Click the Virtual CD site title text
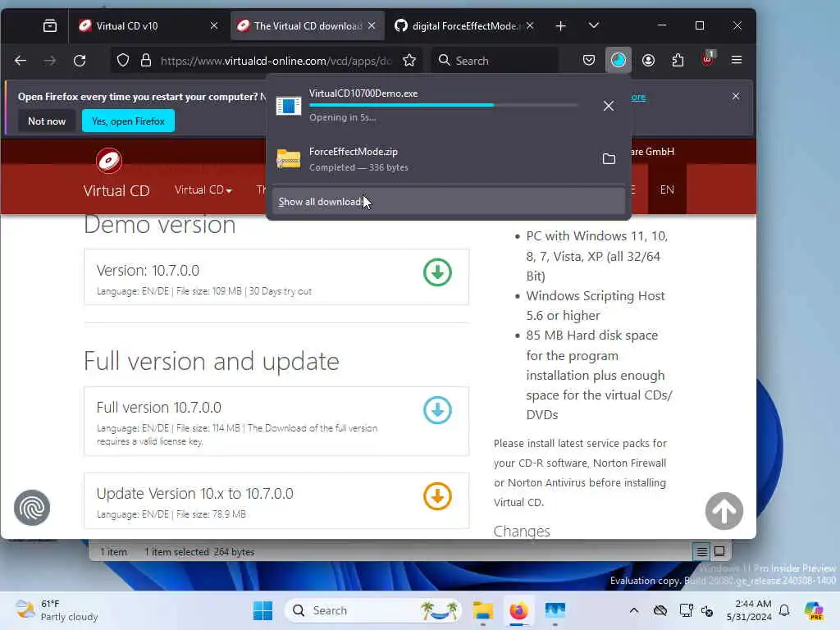The height and width of the screenshot is (630, 840). point(116,190)
